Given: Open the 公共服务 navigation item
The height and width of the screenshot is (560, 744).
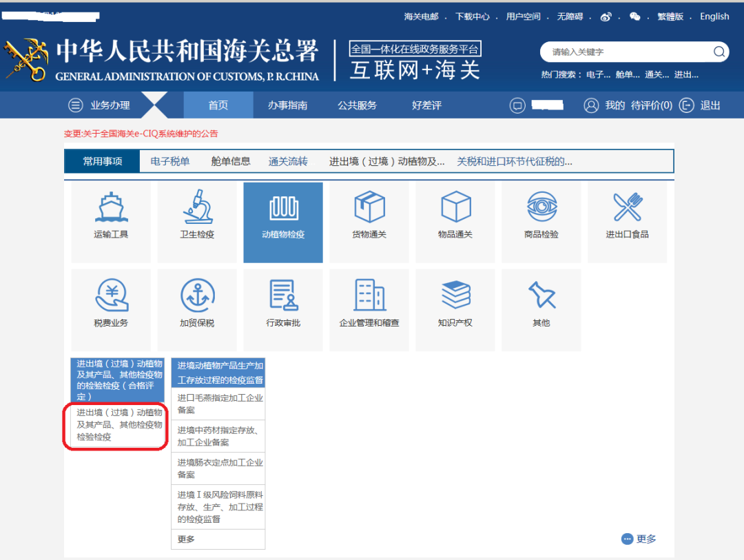Looking at the screenshot, I should (358, 105).
